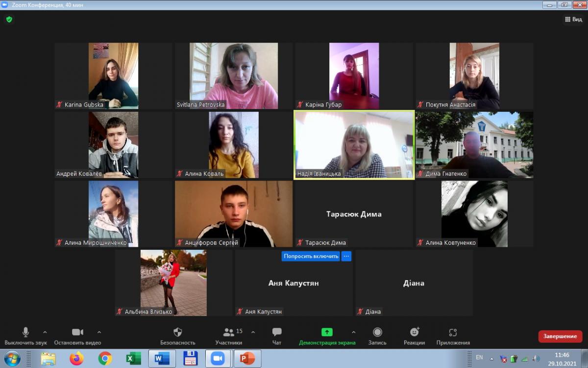
Task: Click green encryption shield icon
Action: coord(9,20)
